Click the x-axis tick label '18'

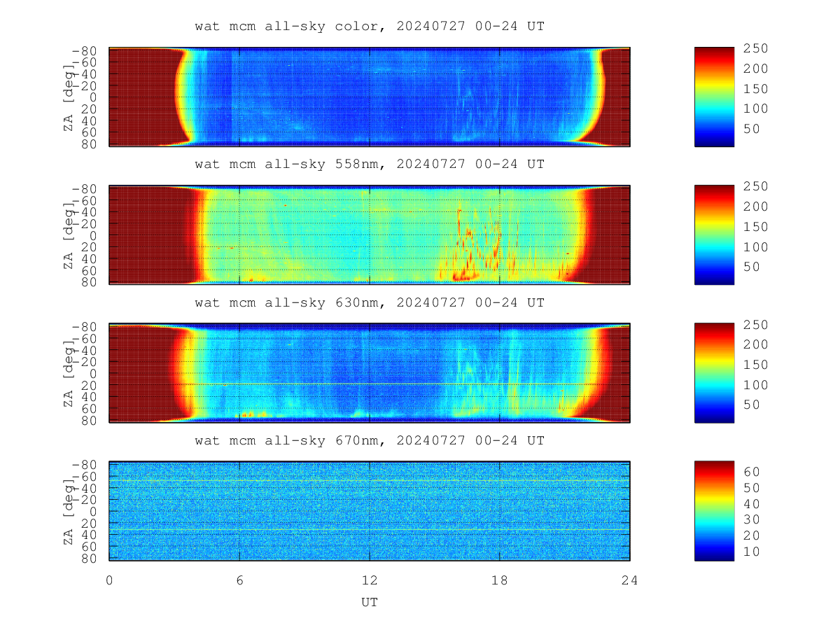click(x=500, y=580)
